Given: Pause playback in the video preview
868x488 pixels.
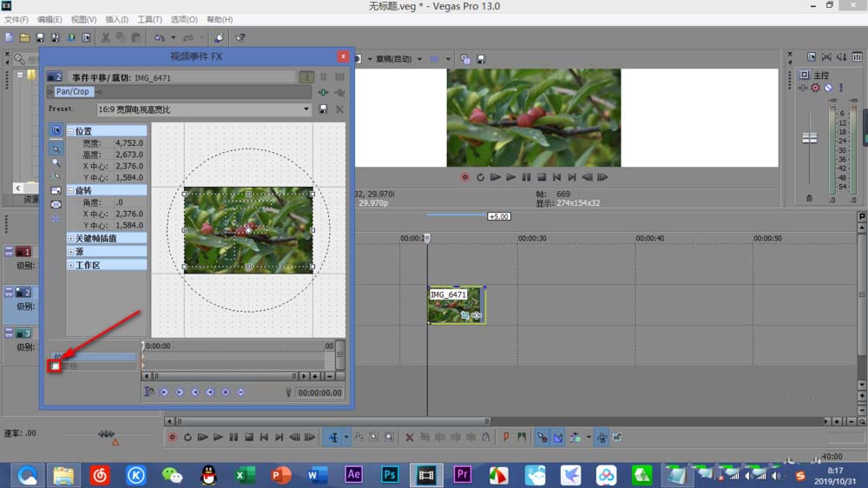Looking at the screenshot, I should click(x=526, y=177).
